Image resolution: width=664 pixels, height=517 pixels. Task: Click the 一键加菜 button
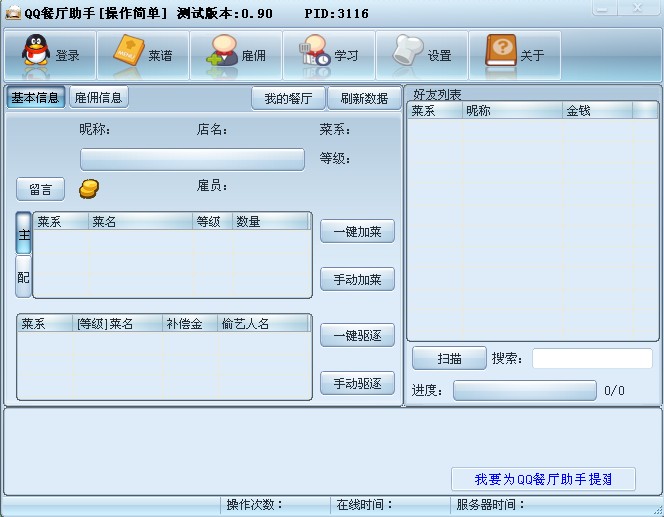[357, 231]
